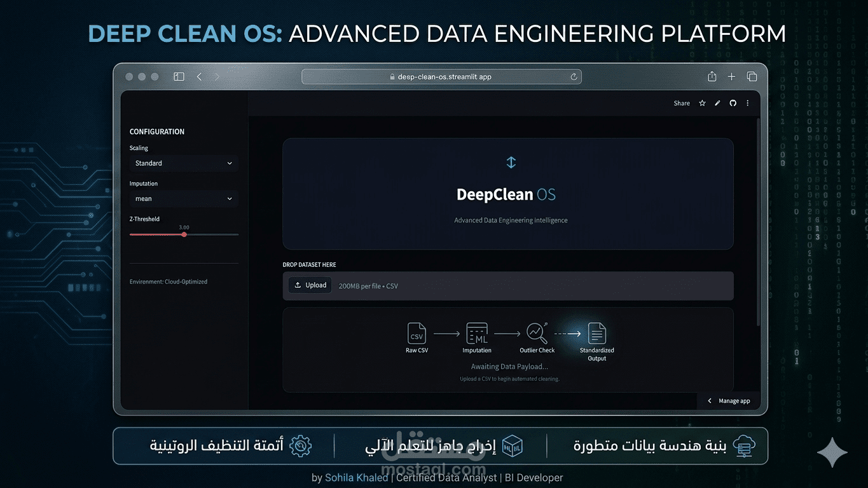Click "DROP DATASET HERE" label
This screenshot has height=488, width=868.
[310, 264]
